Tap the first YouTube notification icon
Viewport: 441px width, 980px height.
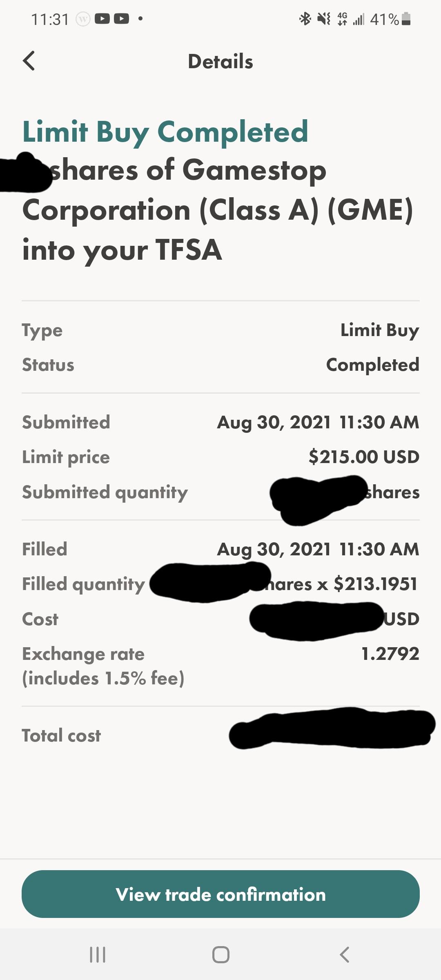102,19
